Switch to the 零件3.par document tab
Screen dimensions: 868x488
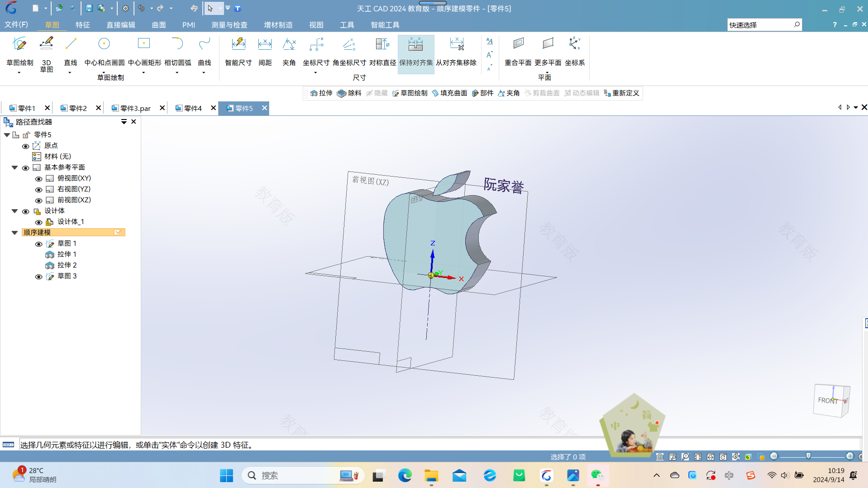[x=135, y=108]
